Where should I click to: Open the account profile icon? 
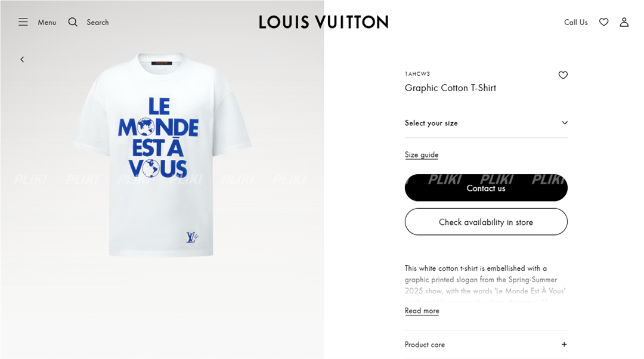[624, 22]
